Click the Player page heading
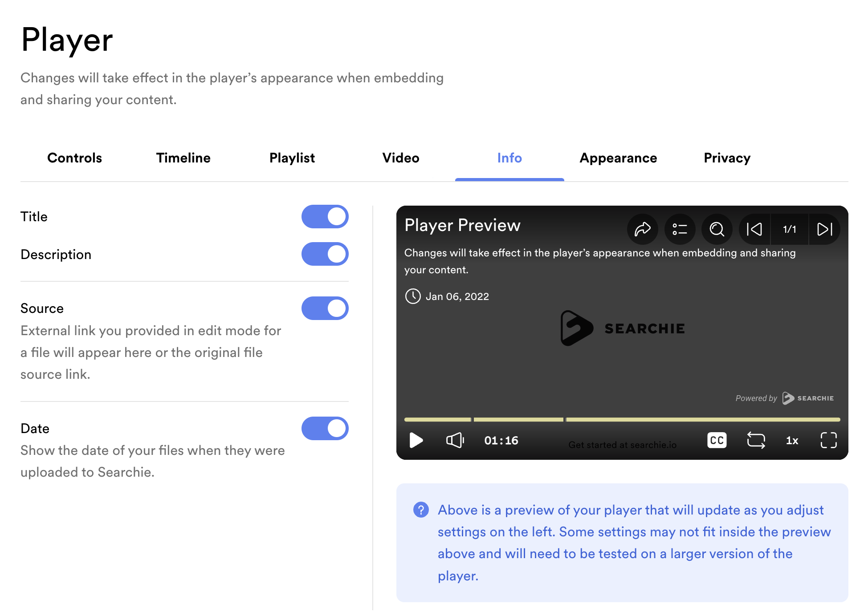The width and height of the screenshot is (864, 616). [x=67, y=40]
